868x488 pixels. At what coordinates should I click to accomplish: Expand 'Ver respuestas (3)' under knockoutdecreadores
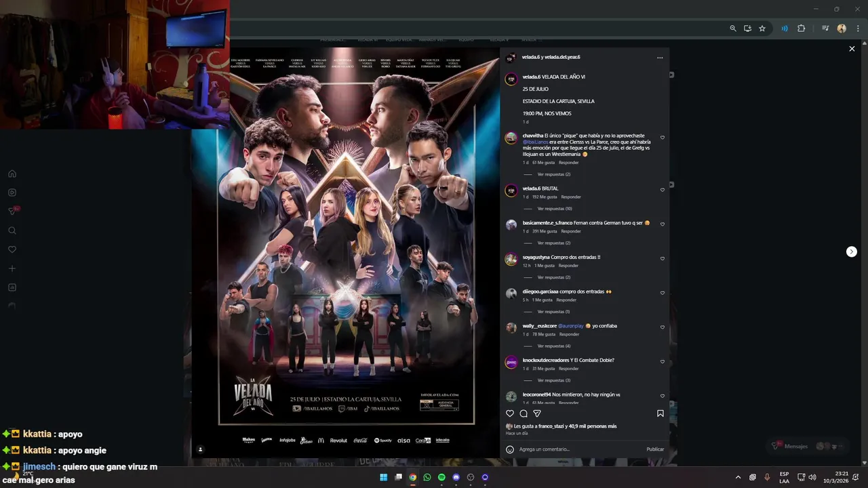pos(554,380)
